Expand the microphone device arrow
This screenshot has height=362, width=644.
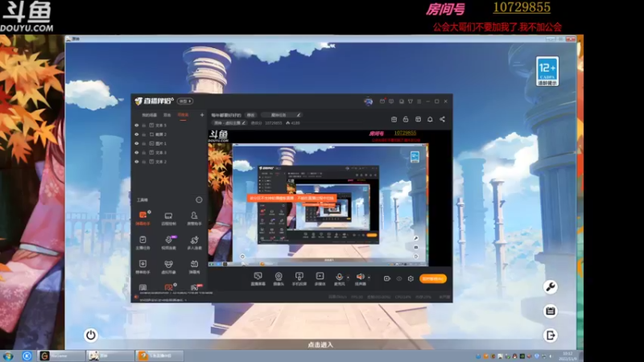pos(348,278)
